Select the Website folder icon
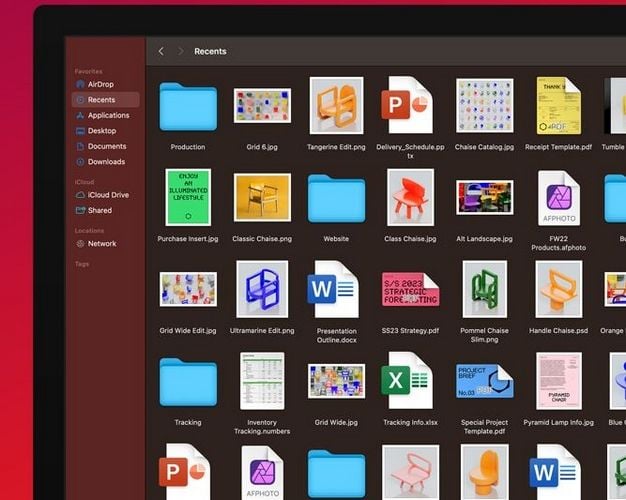626x500 pixels. (x=336, y=198)
